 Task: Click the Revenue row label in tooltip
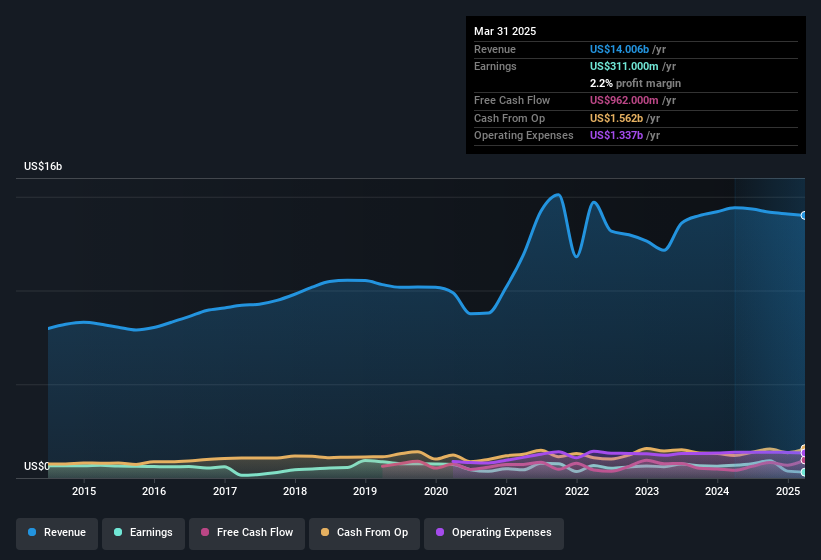pos(495,49)
